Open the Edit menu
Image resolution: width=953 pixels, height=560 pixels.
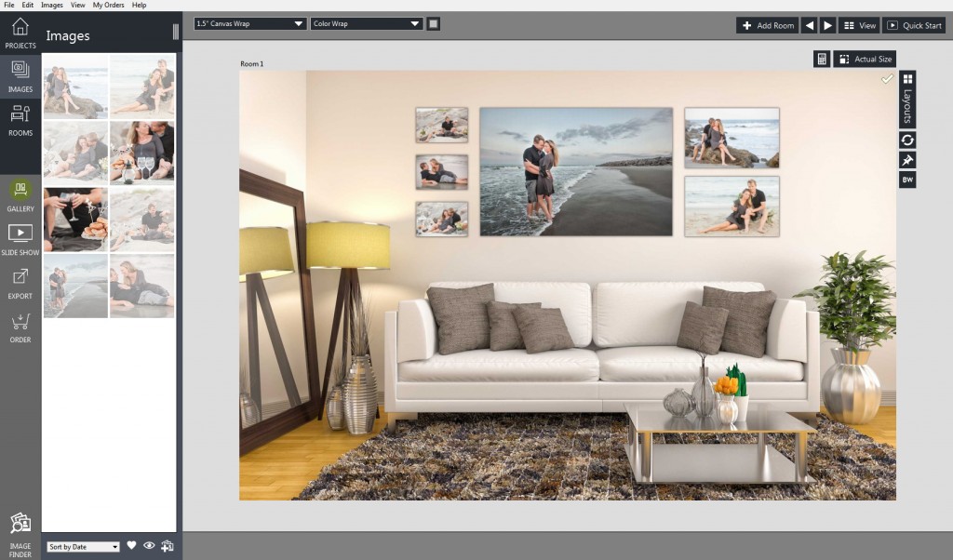27,5
